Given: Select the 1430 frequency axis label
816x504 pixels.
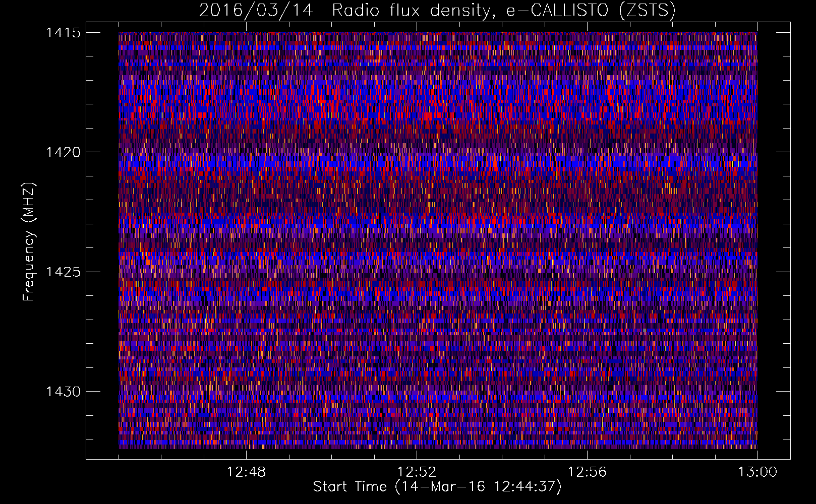Looking at the screenshot, I should 63,392.
